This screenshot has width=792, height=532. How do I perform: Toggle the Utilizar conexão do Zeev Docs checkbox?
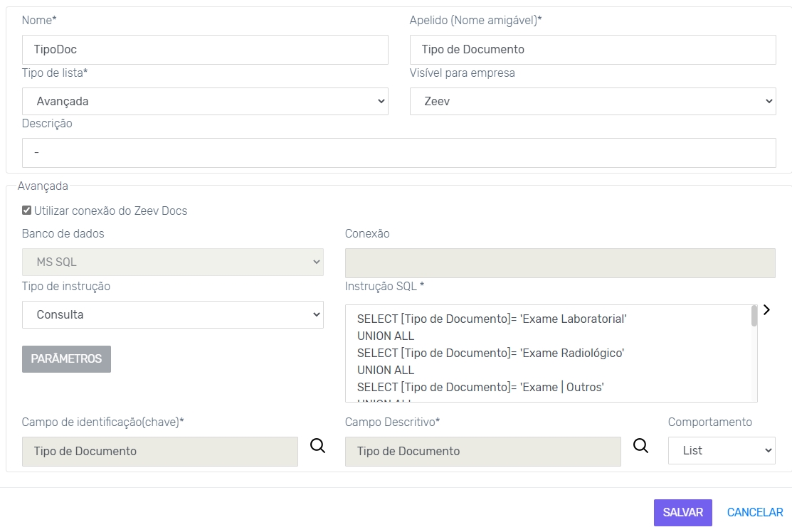click(x=27, y=211)
